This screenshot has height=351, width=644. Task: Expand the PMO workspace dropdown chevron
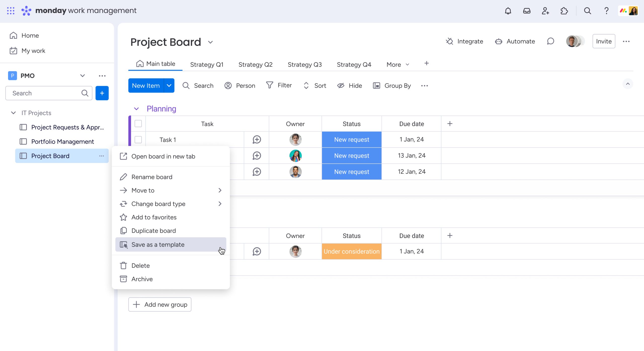(82, 76)
